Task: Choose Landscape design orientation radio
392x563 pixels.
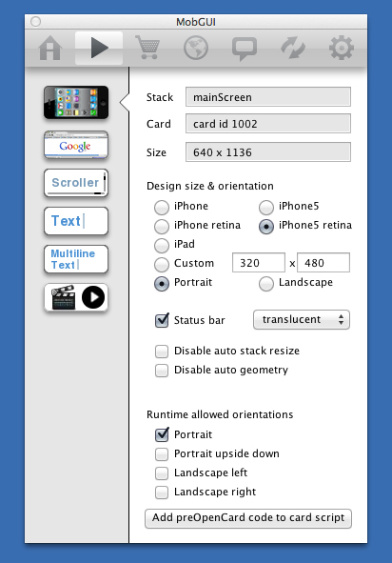Action: pyautogui.click(x=266, y=283)
